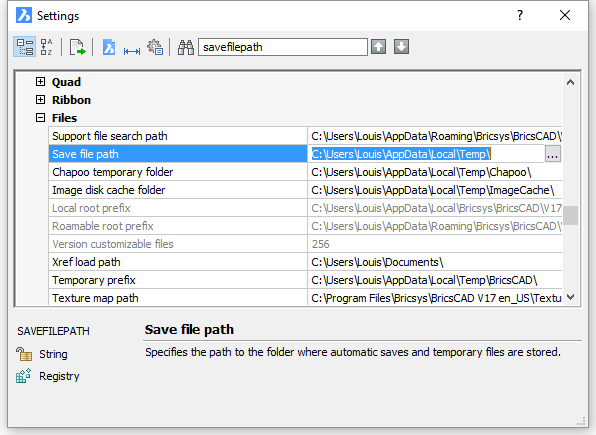The height and width of the screenshot is (435, 596).
Task: Select the Roamable root prefix row
Action: click(x=305, y=226)
